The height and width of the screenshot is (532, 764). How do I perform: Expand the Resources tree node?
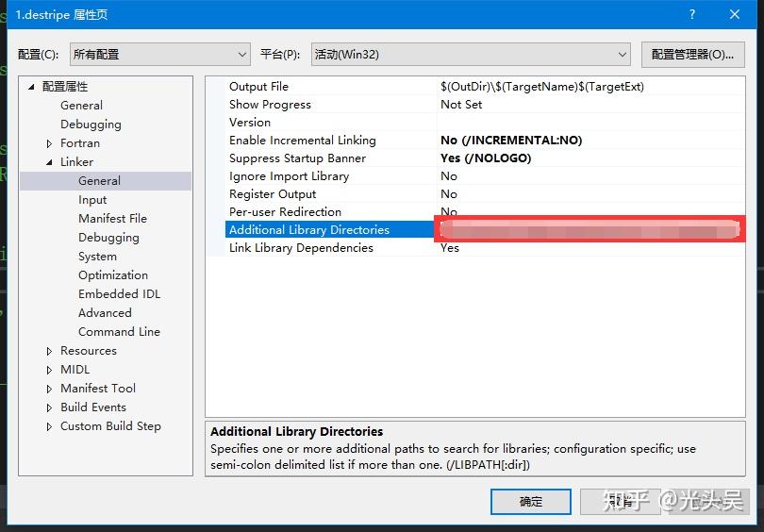pos(50,351)
